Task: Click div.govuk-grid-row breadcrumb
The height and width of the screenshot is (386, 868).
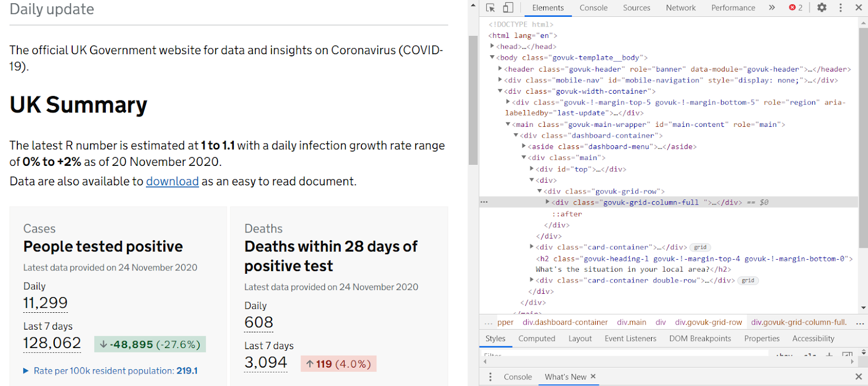Action: 708,323
